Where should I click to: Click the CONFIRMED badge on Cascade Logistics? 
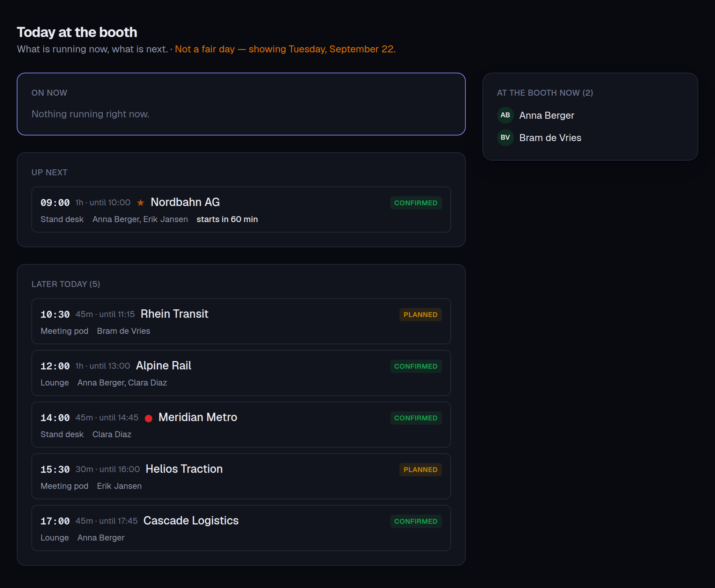coord(416,521)
